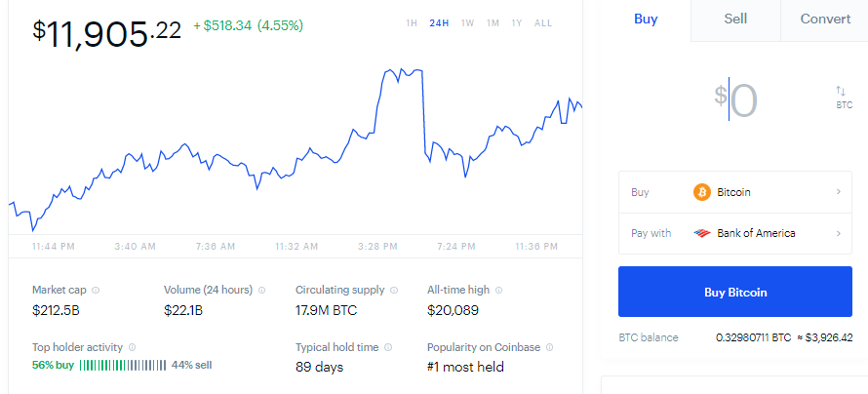Click the Popularity on Coinbase info icon
This screenshot has width=868, height=394.
[549, 347]
